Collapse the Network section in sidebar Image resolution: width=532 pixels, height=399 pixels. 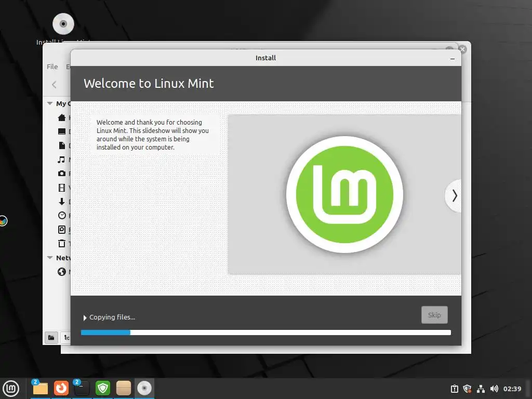coord(50,258)
